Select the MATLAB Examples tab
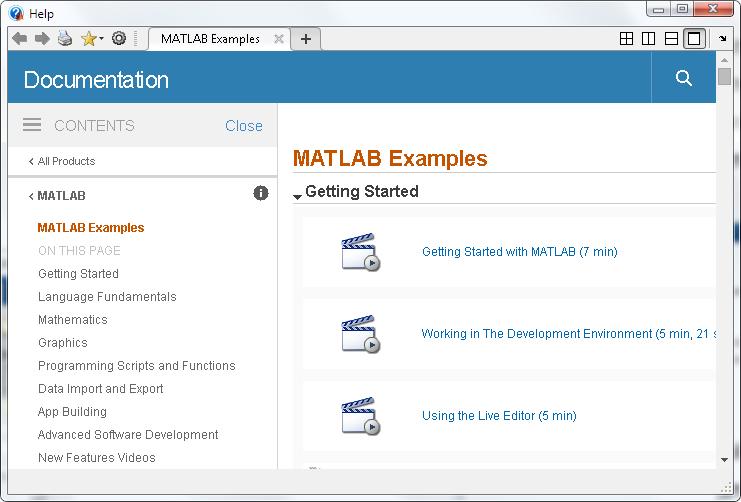Screen dimensions: 741x502 tap(210, 39)
